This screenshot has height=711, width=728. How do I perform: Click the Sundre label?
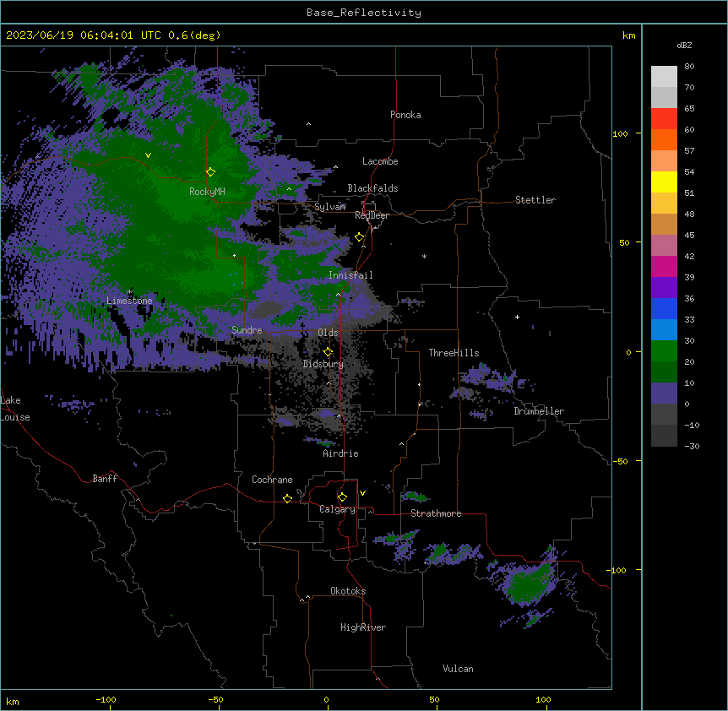click(247, 330)
